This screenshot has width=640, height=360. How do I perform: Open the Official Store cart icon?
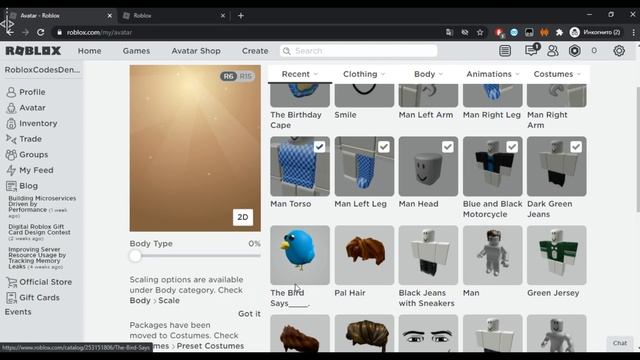click(11, 282)
